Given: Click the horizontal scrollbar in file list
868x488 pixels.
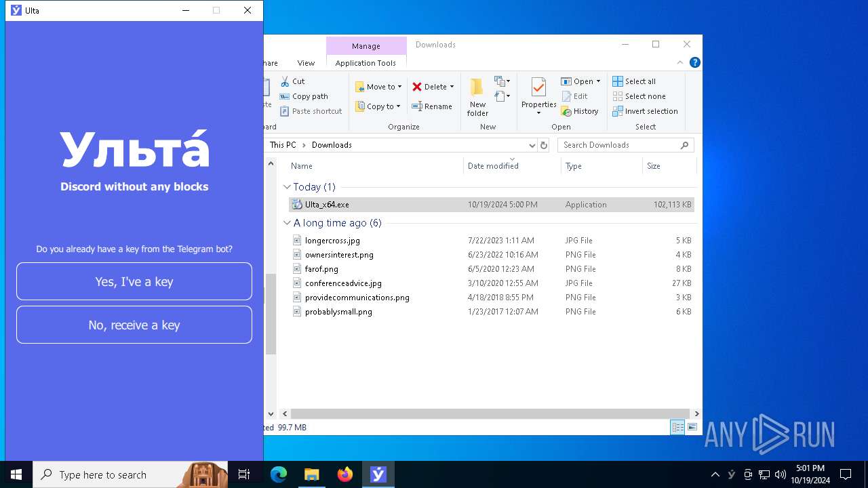Looking at the screenshot, I should pyautogui.click(x=490, y=413).
